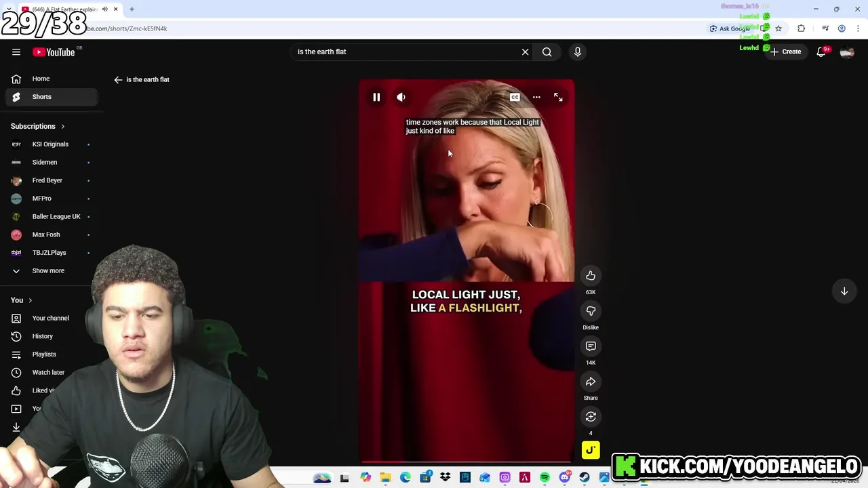Open the Short's more options menu
The height and width of the screenshot is (488, 868).
point(536,98)
